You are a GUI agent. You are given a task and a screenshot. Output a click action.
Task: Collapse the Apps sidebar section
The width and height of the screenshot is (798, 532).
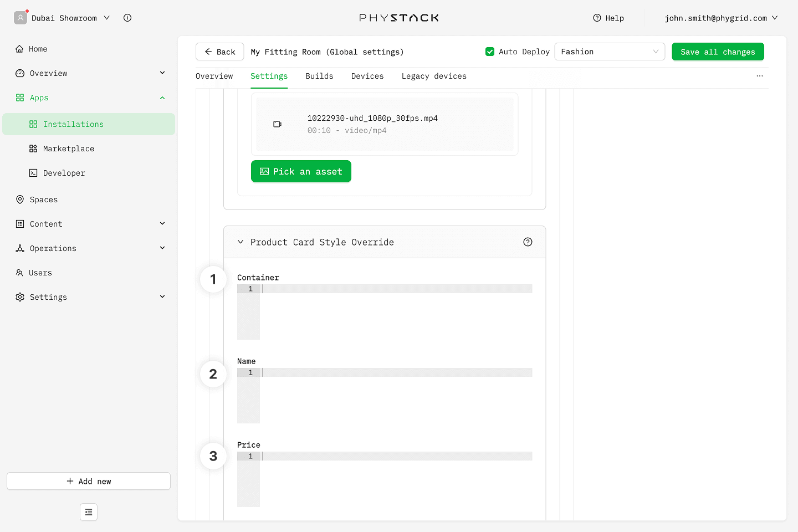162,98
